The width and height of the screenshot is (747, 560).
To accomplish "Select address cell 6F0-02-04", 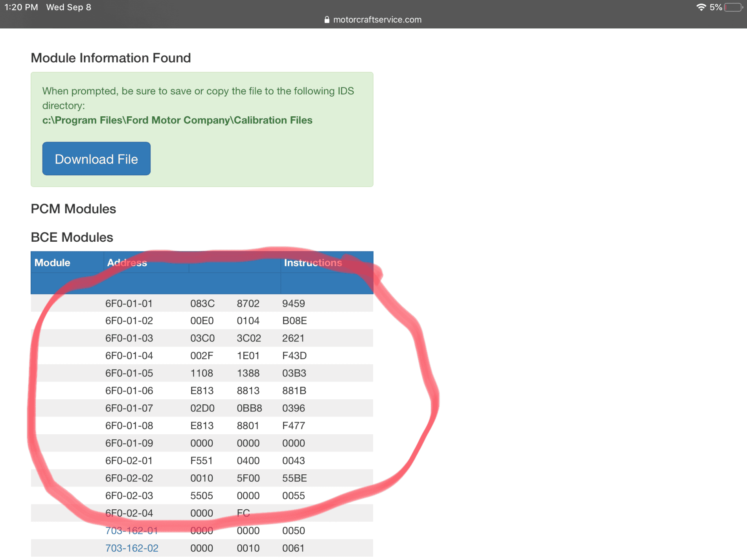I will (x=129, y=513).
